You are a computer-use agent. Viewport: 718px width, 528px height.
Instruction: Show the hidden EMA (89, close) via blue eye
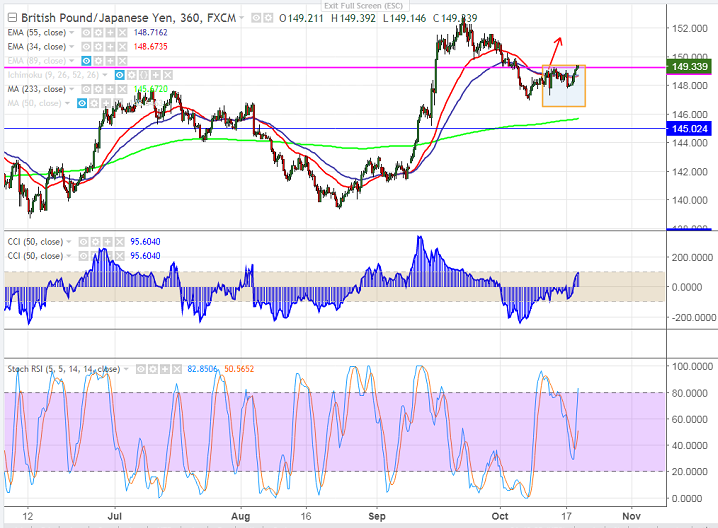[86, 61]
